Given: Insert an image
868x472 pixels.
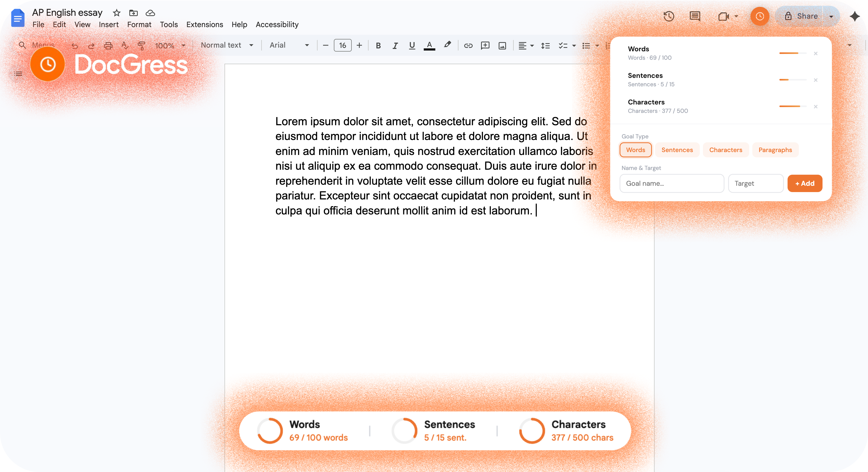Looking at the screenshot, I should pos(502,46).
